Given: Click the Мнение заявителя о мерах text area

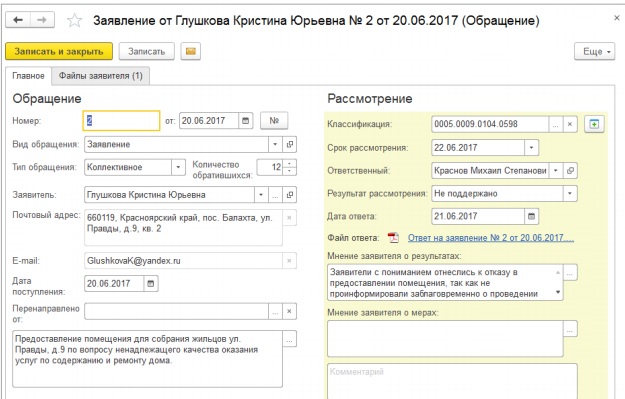Looking at the screenshot, I should [x=445, y=339].
